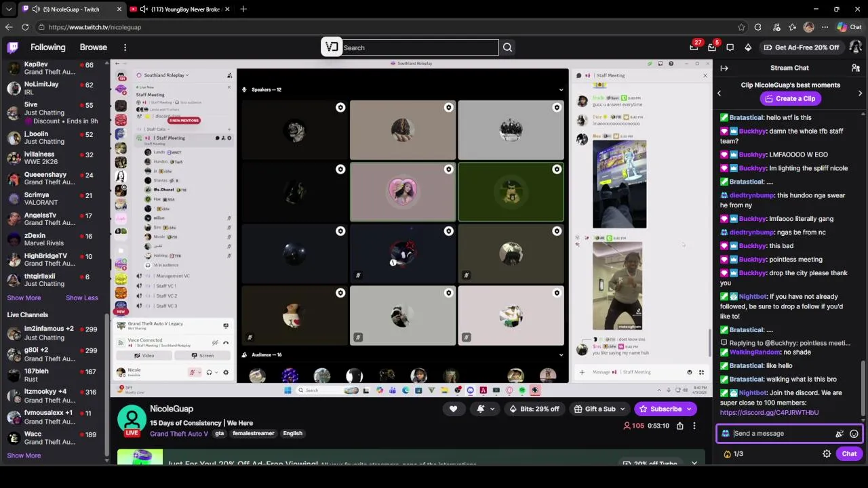Open NicoleGuap channel avatar

pyautogui.click(x=132, y=420)
